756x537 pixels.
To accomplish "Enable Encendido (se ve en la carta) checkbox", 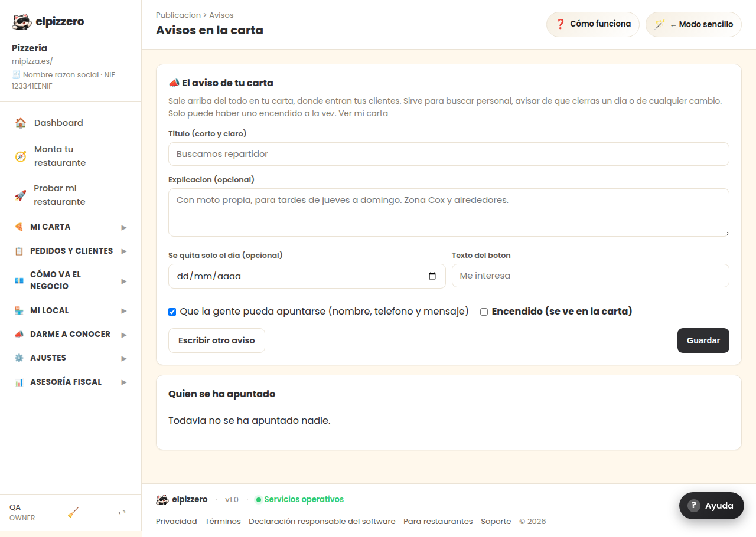I will (484, 312).
